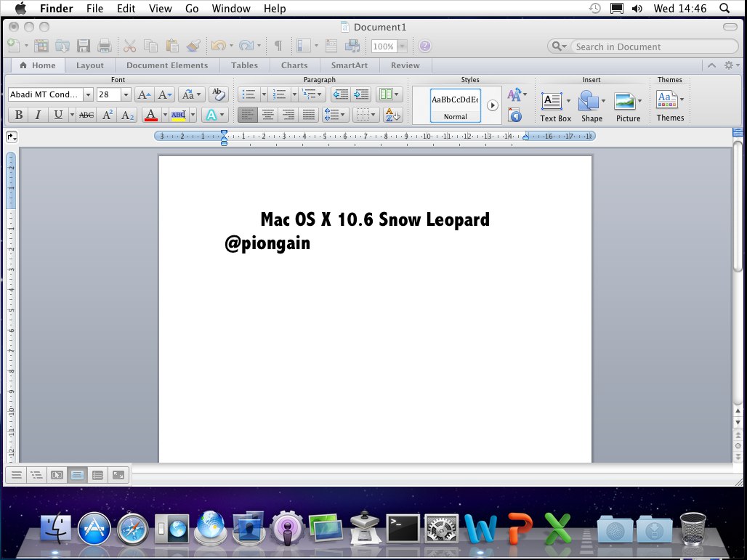Apply red font color swatch
This screenshot has width=747, height=560.
pyautogui.click(x=151, y=115)
